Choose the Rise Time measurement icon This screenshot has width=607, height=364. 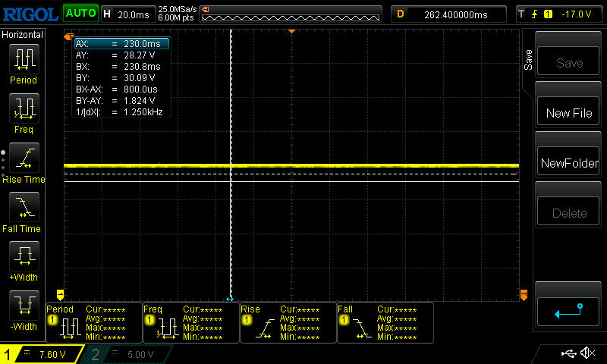[24, 157]
